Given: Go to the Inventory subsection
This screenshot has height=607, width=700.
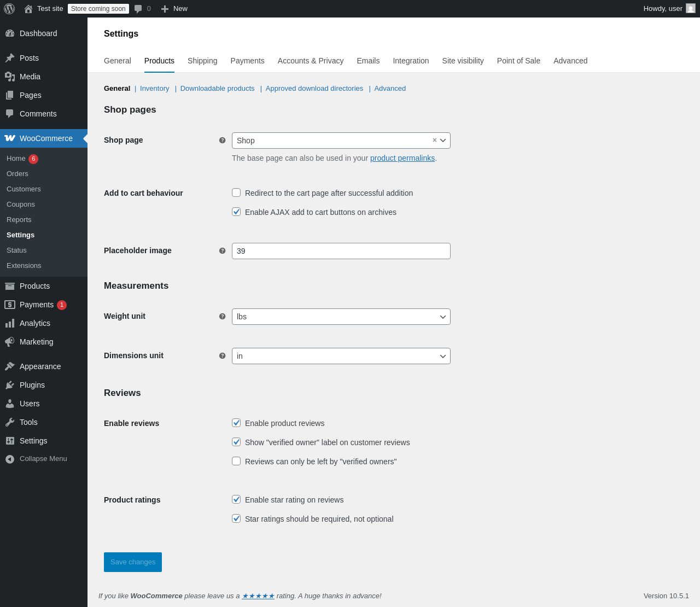Looking at the screenshot, I should (x=155, y=89).
